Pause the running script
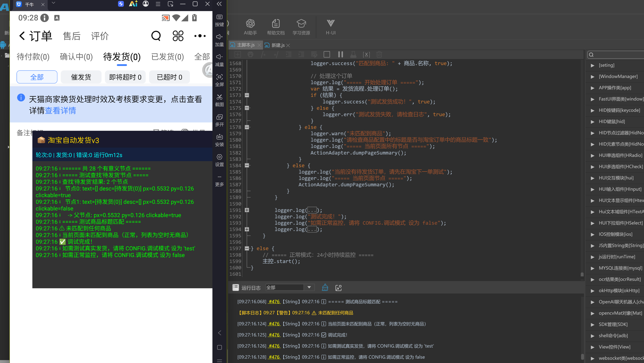The width and height of the screenshot is (644, 363). pyautogui.click(x=340, y=54)
